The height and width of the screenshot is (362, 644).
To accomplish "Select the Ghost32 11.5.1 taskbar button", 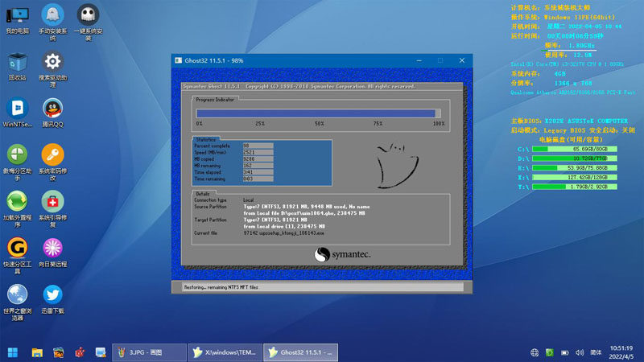I will 300,352.
